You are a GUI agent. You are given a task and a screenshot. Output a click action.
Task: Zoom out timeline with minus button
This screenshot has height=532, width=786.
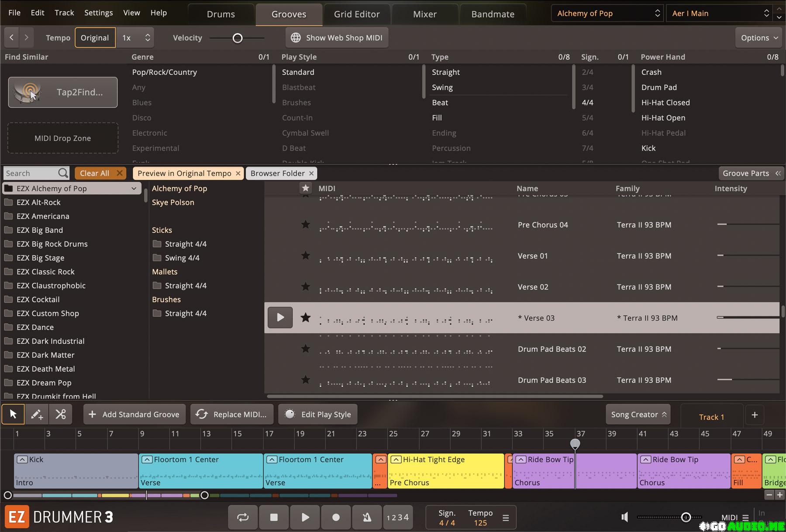coord(769,495)
